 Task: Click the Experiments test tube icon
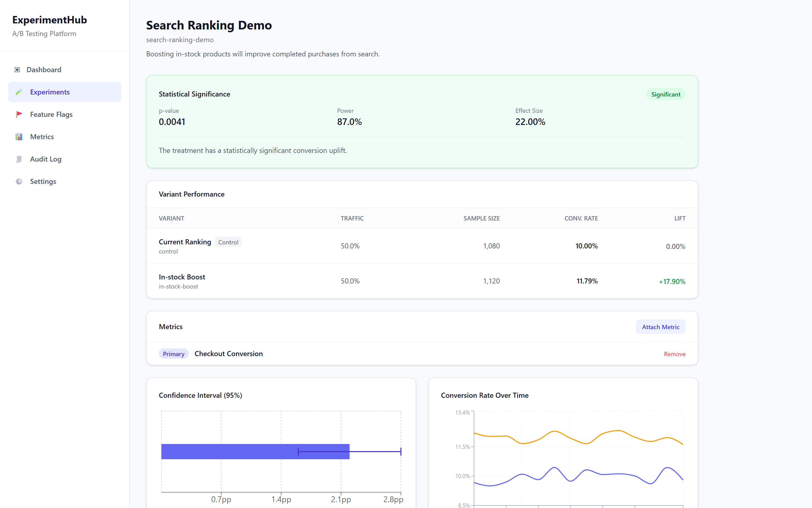click(19, 92)
